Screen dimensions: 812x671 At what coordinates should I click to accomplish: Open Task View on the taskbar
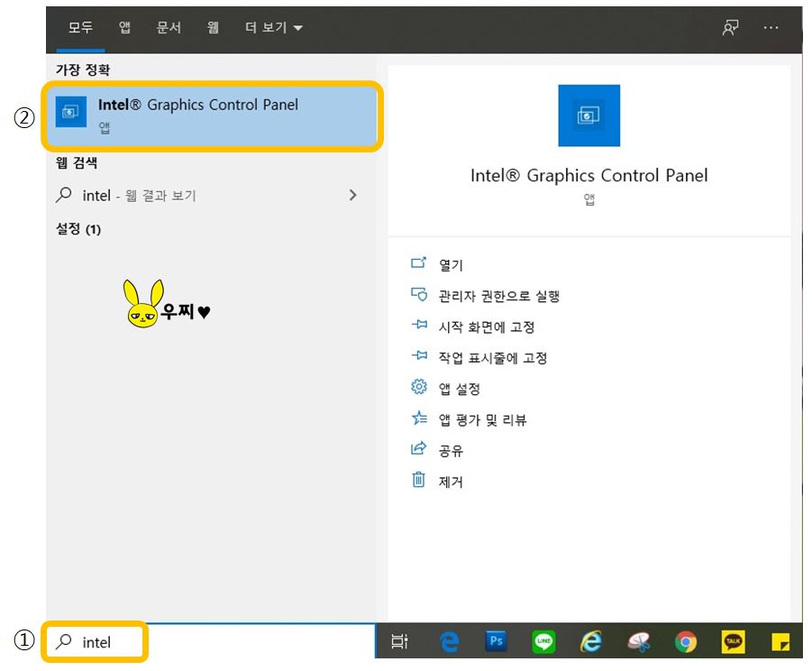tap(400, 641)
